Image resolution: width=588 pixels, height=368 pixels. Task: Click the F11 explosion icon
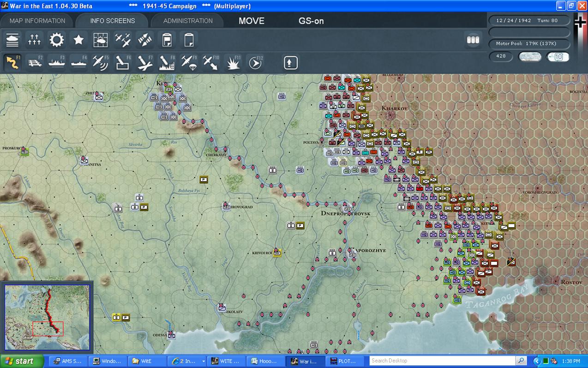(233, 62)
